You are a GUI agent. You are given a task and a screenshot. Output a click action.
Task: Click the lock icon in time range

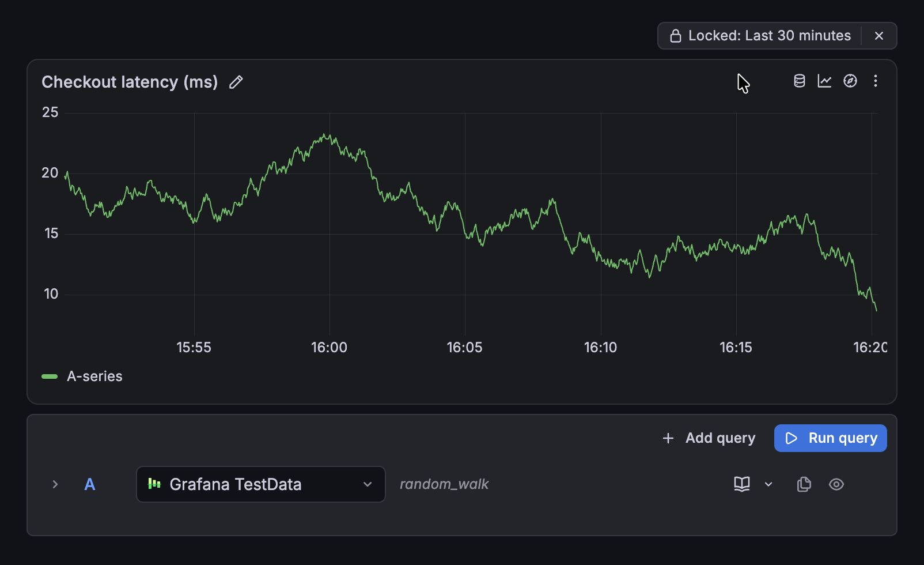[676, 36]
